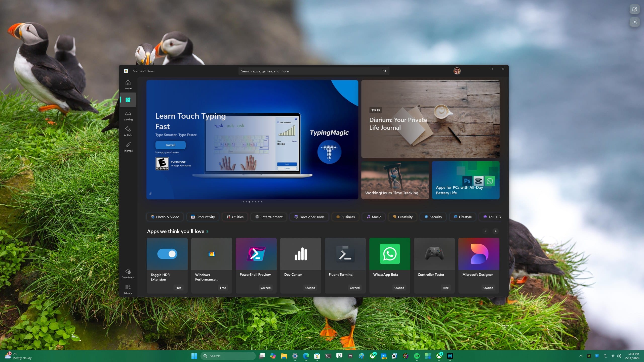Image resolution: width=644 pixels, height=362 pixels.
Task: Open the Windows Performance app card
Action: pos(212,265)
